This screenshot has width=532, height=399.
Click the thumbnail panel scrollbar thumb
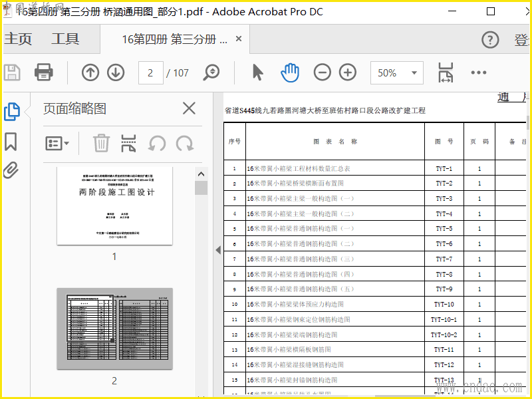point(201,188)
